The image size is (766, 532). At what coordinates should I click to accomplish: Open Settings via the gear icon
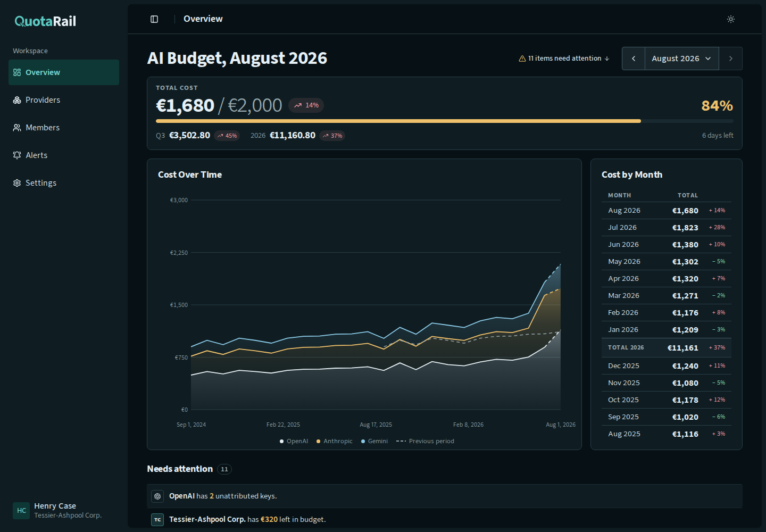click(17, 183)
